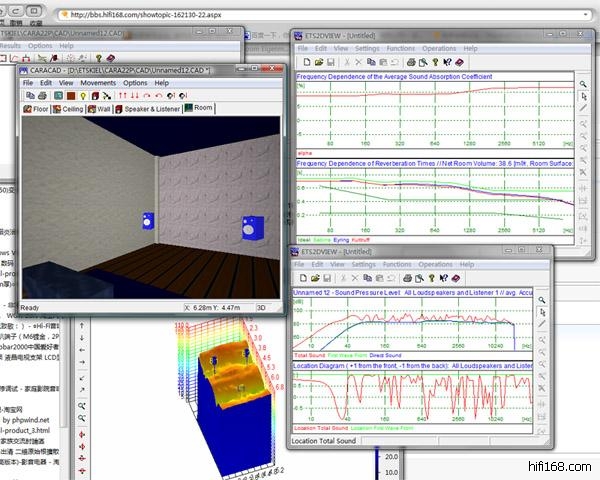Click the right blue speaker in 3D view

coord(248,228)
